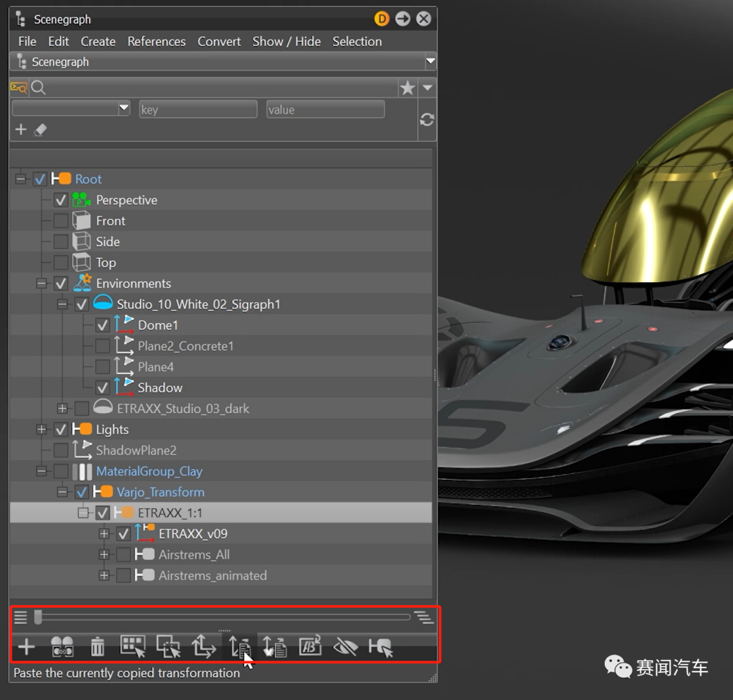Click the refresh arrows icon beside the filter
This screenshot has width=733, height=700.
coord(427,119)
